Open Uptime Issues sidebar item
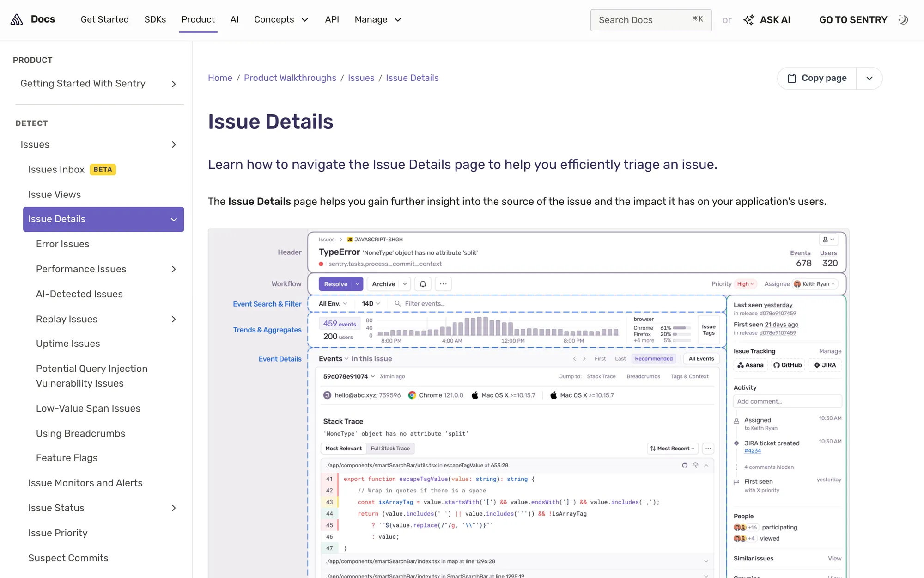The width and height of the screenshot is (924, 578). [68, 344]
